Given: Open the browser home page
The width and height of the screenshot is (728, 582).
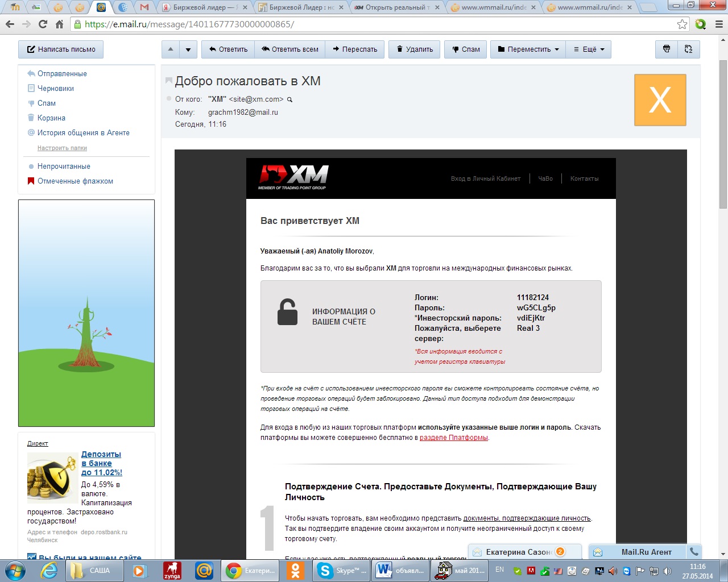Looking at the screenshot, I should tap(59, 24).
